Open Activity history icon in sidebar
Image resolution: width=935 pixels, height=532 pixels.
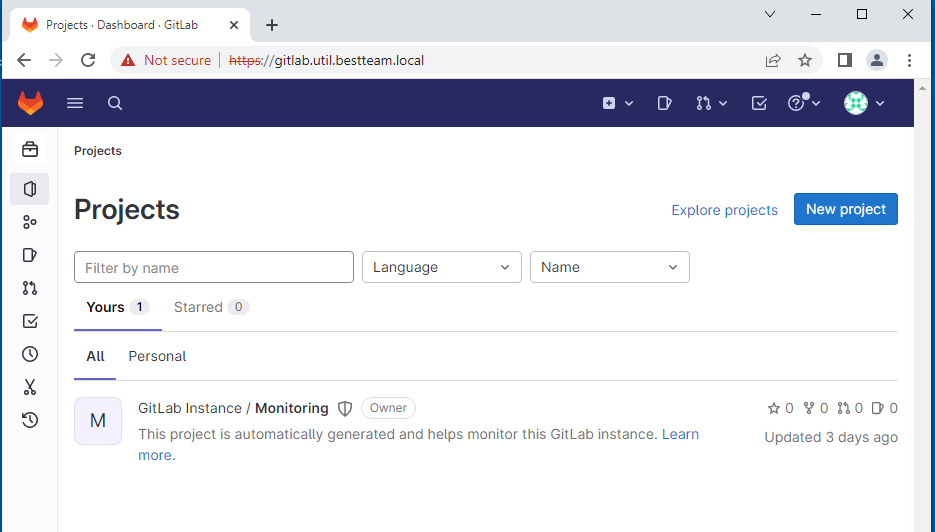tap(30, 420)
